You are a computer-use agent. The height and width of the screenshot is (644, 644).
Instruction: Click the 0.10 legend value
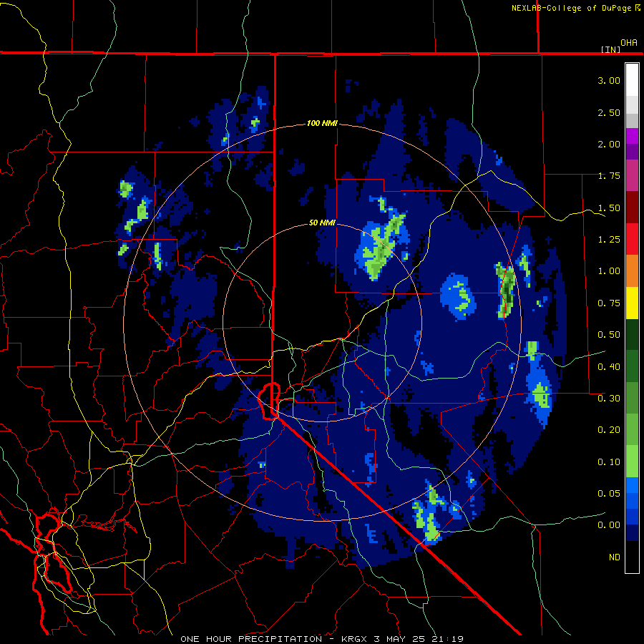[609, 462]
